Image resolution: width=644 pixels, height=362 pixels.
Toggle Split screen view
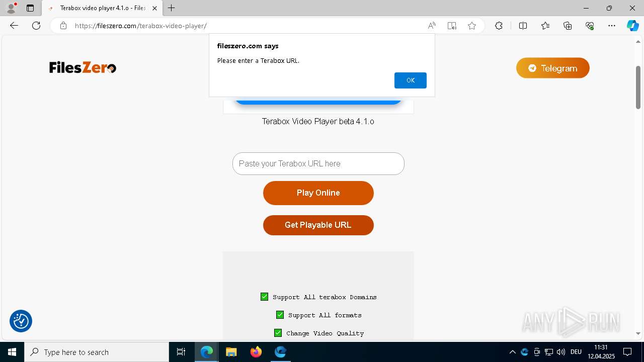[523, 26]
